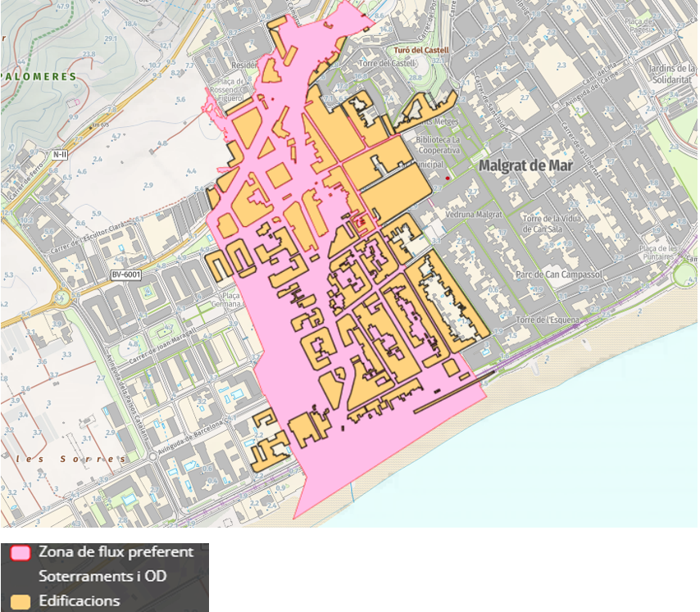The height and width of the screenshot is (612, 700).
Task: Click the Torre de l'Esquena label
Action: 548,320
